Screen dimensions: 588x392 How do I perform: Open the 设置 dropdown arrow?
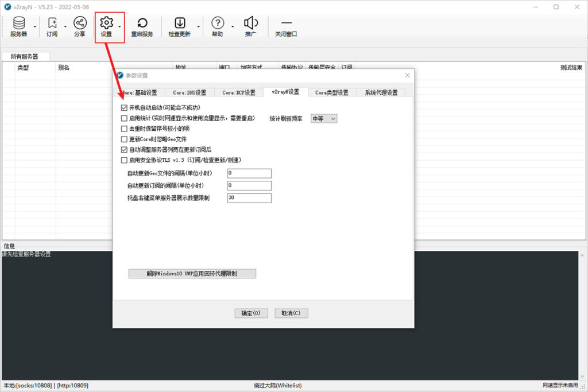tap(119, 28)
